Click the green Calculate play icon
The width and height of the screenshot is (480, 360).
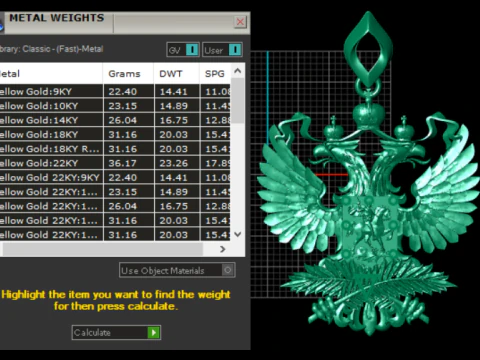tap(153, 332)
